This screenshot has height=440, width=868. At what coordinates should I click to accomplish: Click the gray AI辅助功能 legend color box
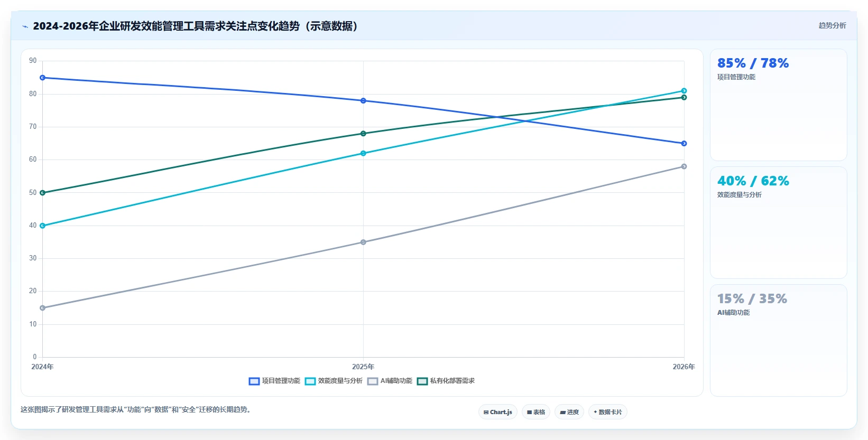(x=373, y=381)
